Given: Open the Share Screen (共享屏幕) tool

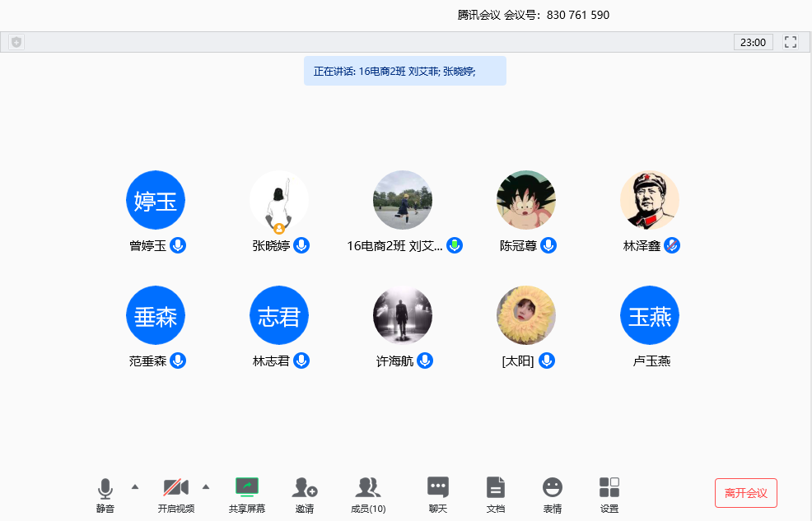Looking at the screenshot, I should tap(247, 495).
